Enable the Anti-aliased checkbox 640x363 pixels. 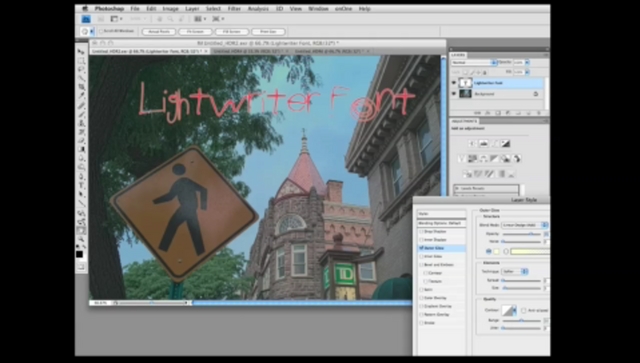pos(523,310)
